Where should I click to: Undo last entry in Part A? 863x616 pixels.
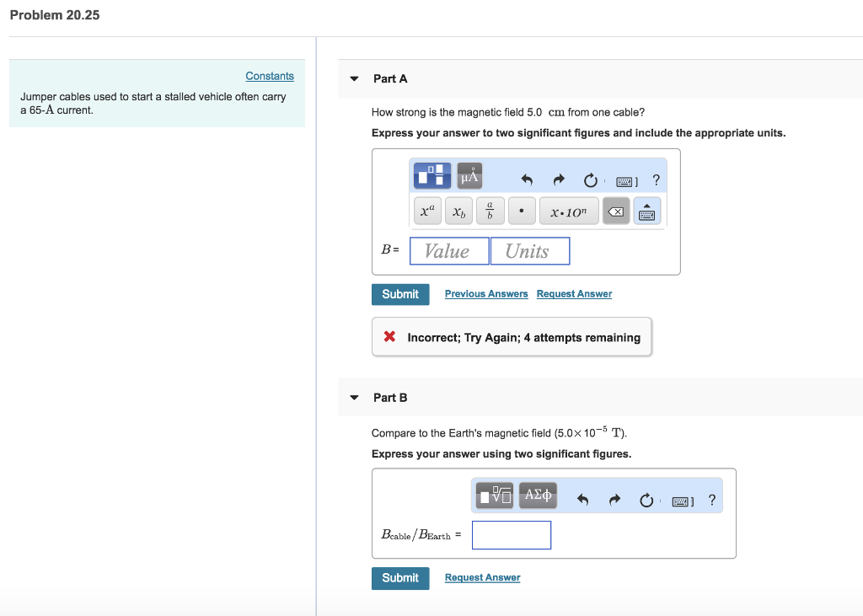pos(528,179)
